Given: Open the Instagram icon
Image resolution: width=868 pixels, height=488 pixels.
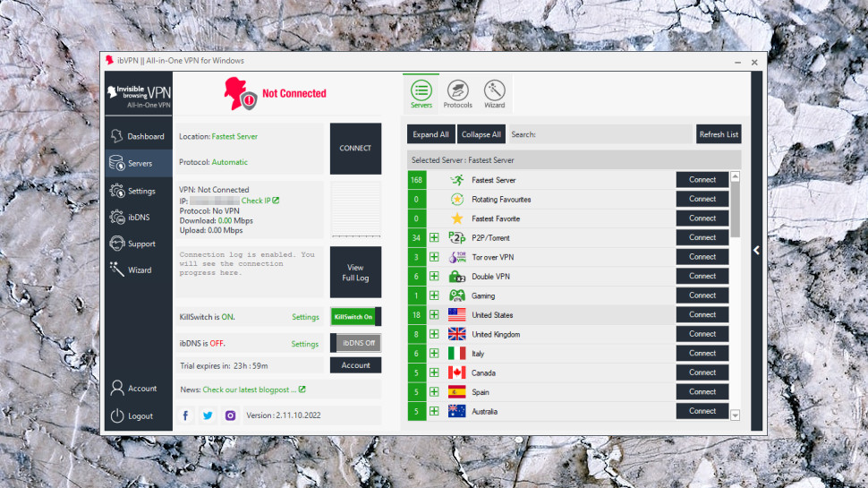Looking at the screenshot, I should click(230, 415).
